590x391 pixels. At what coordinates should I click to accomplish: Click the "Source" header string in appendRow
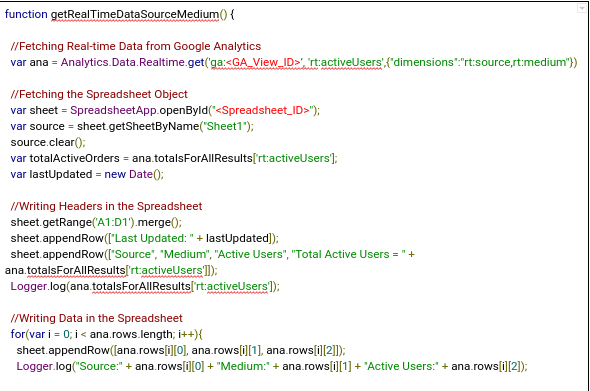click(132, 254)
